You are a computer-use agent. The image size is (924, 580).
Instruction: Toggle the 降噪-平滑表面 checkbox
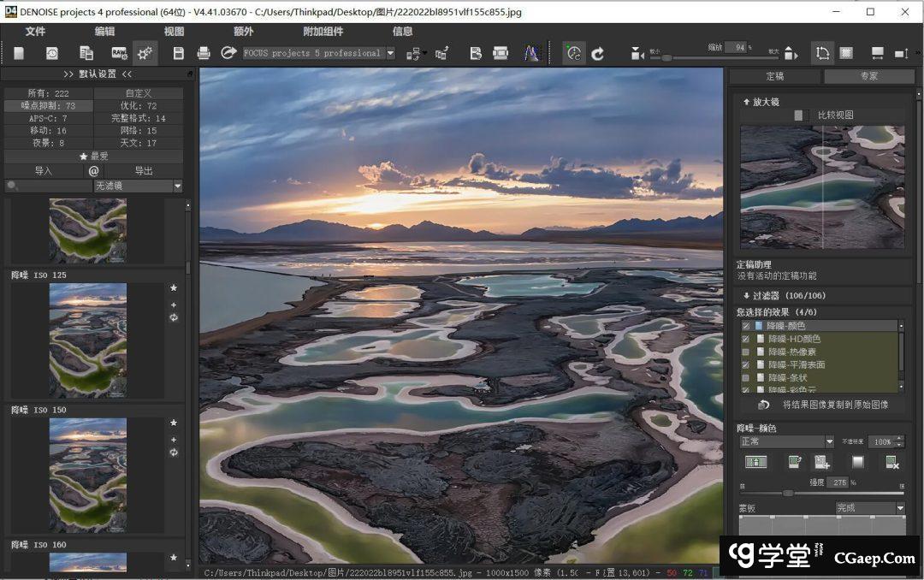coord(746,364)
